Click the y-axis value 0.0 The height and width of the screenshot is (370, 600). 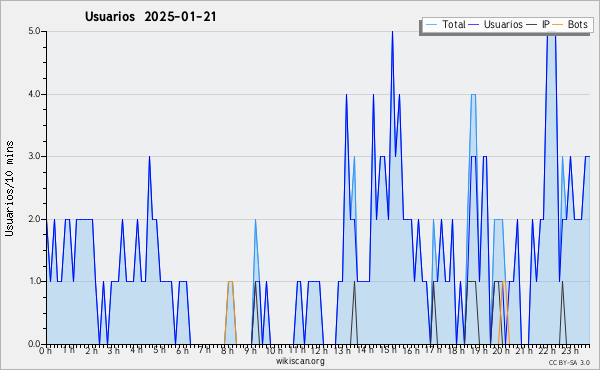pos(34,344)
